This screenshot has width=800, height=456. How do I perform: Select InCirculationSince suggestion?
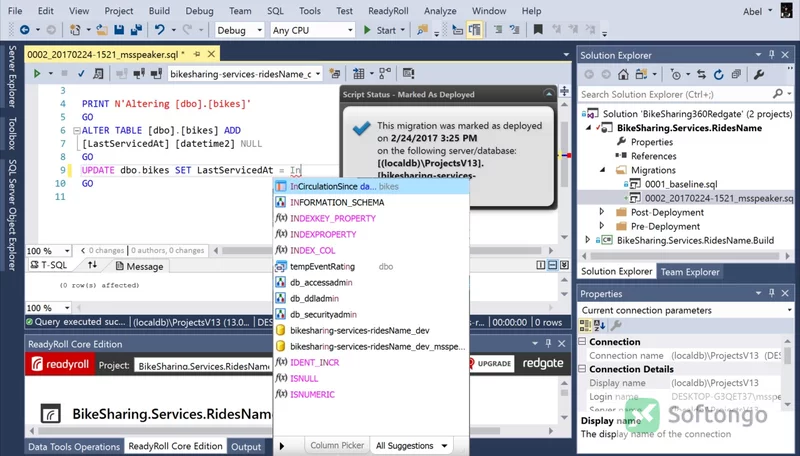(x=371, y=187)
